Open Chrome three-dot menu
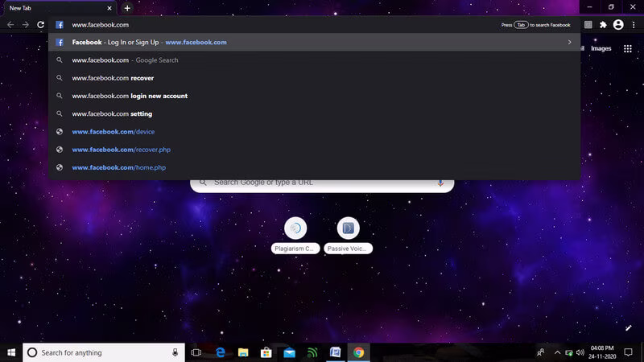 (x=634, y=25)
